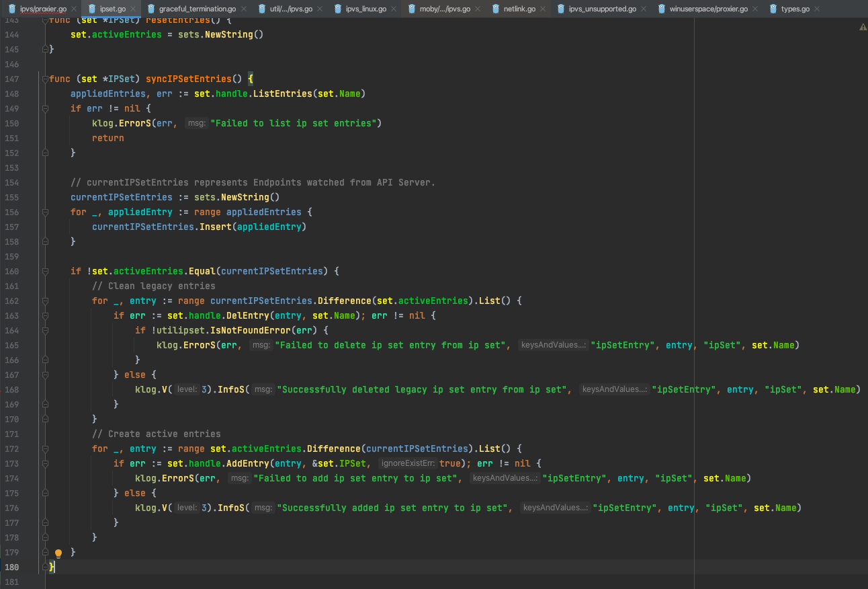Click line number 154 in the gutter

tap(11, 182)
